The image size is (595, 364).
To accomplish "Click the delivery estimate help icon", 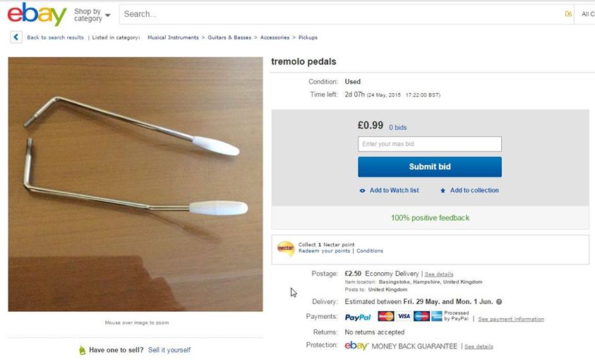I will (499, 302).
